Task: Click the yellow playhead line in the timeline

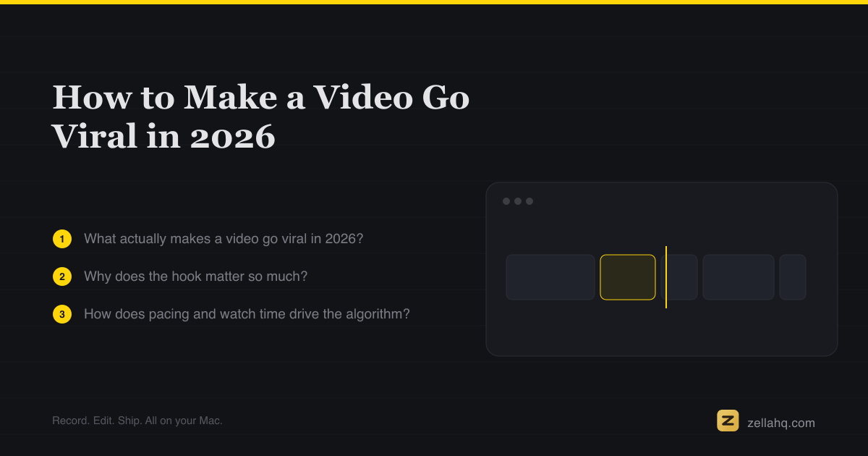Action: coord(666,277)
